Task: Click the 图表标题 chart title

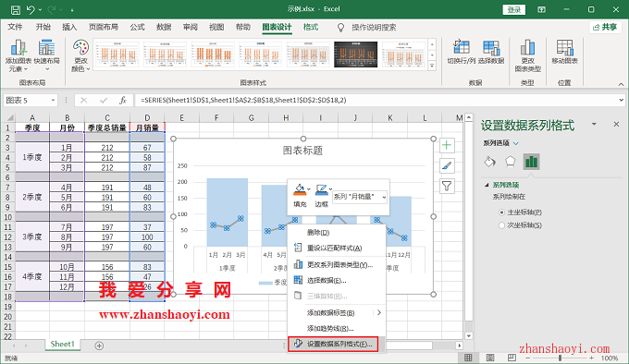Action: coord(302,151)
